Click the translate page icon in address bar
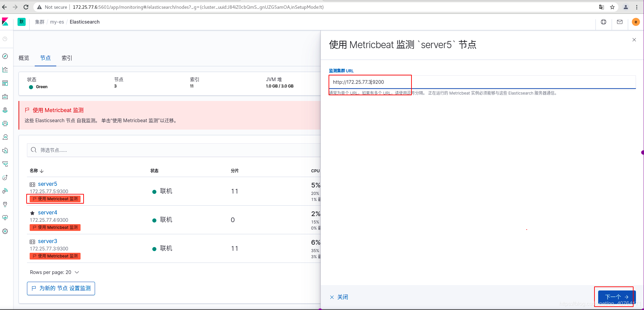Image resolution: width=644 pixels, height=310 pixels. (x=602, y=7)
